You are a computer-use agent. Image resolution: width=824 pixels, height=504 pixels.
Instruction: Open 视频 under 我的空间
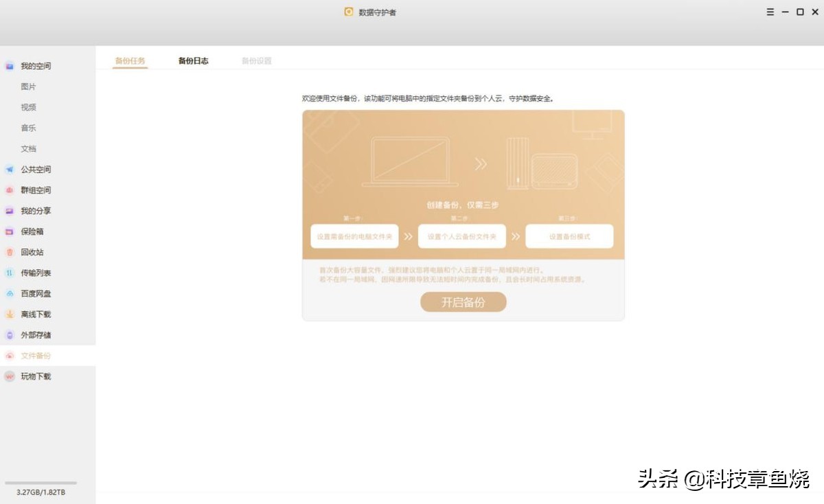(x=28, y=107)
